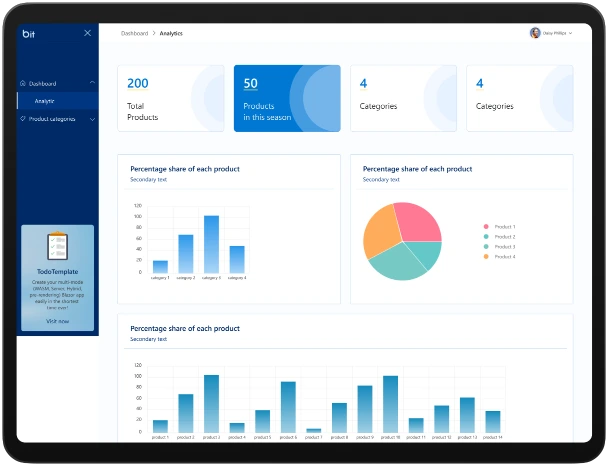Open the user dropdown next to Daisy Phillips
Image resolution: width=608 pixels, height=466 pixels.
pyautogui.click(x=571, y=33)
